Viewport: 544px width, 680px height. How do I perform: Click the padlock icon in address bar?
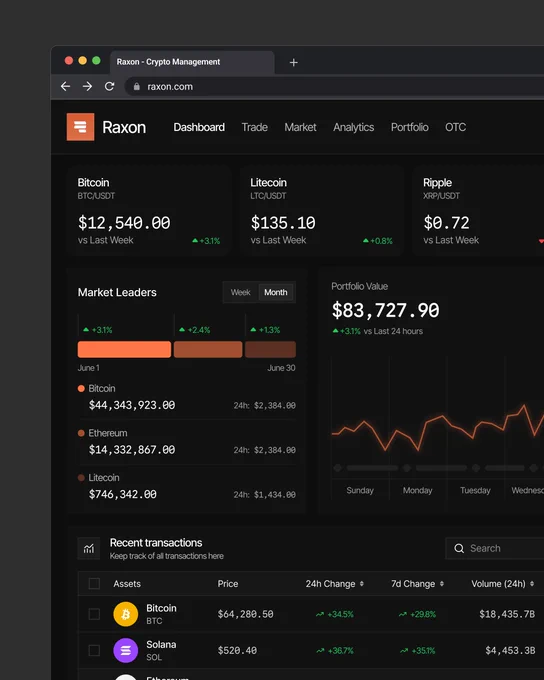[137, 87]
